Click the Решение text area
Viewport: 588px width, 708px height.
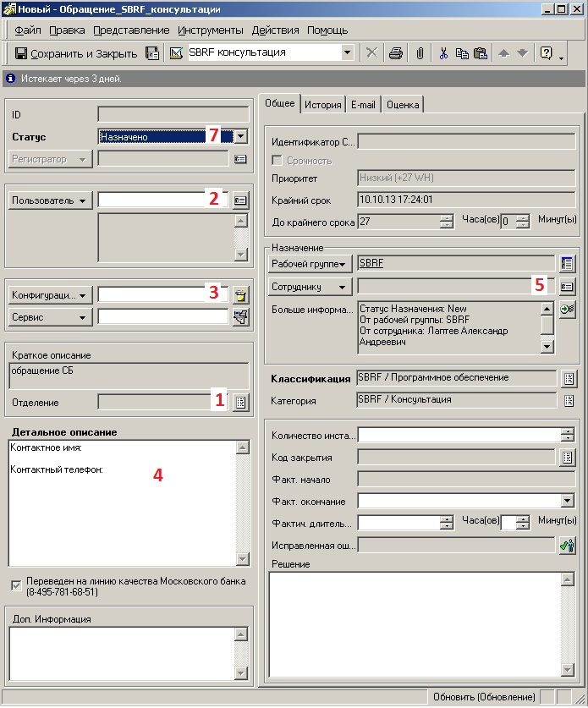pos(415,624)
